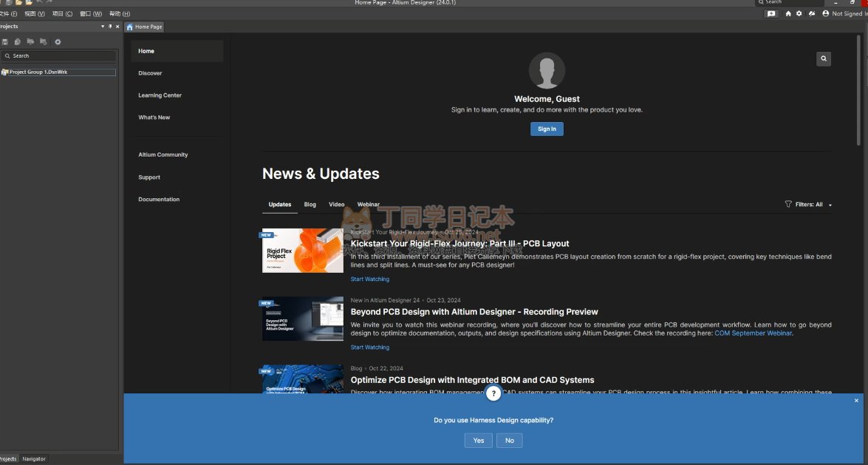Click the save icon in Projects panel toolbar
The height and width of the screenshot is (465, 868).
pyautogui.click(x=5, y=41)
